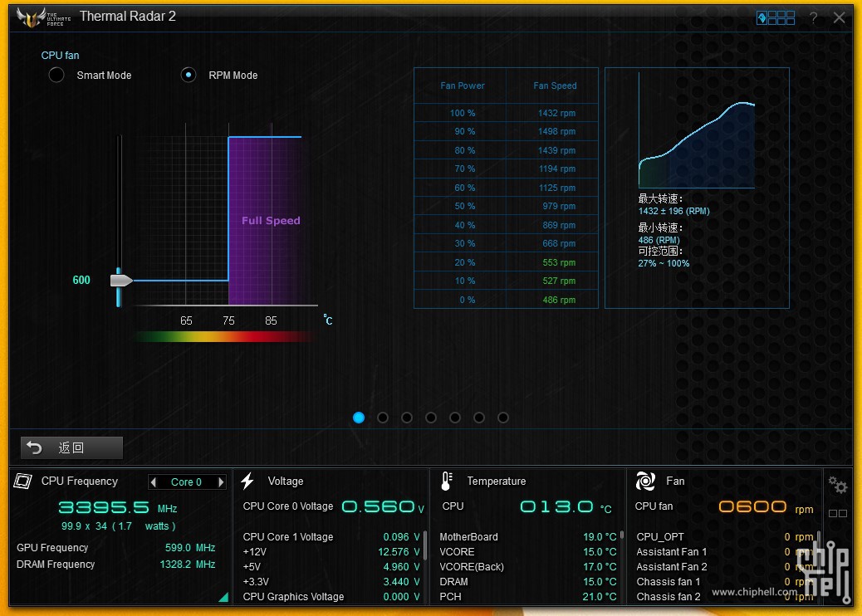
Task: Click the window layout switcher icon
Action: pyautogui.click(x=776, y=17)
